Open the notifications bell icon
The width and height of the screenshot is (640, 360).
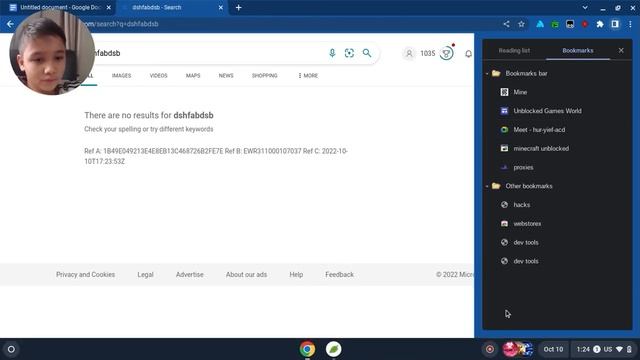click(468, 53)
